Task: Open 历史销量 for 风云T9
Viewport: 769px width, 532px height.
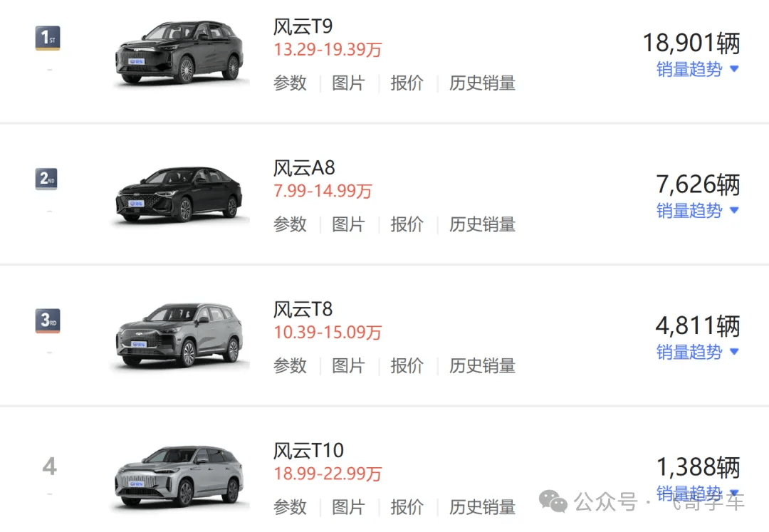Action: pos(482,83)
